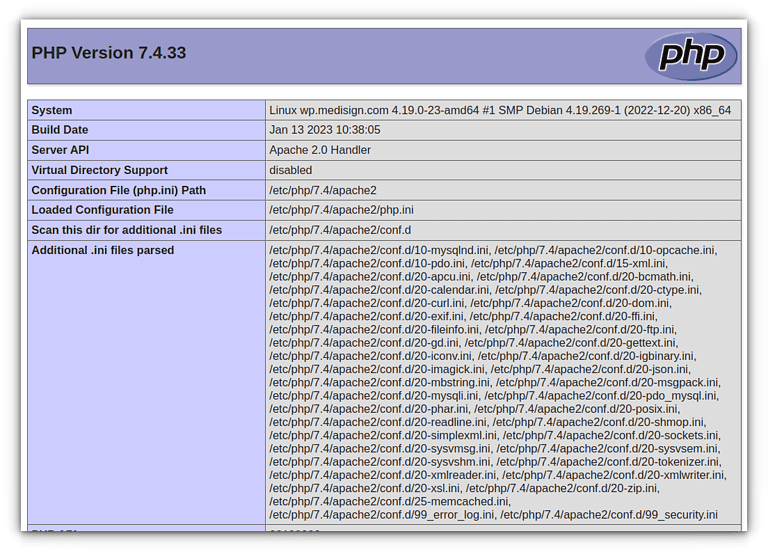This screenshot has height=552, width=768.
Task: Click the /etc/php/7.4/apache2/conf.d value
Action: click(340, 230)
